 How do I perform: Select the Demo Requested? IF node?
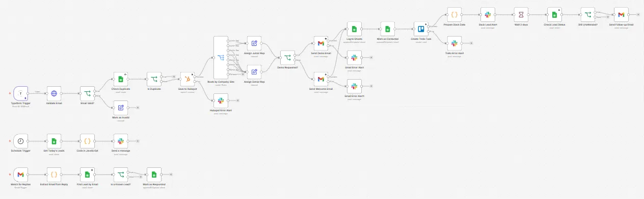click(x=287, y=58)
